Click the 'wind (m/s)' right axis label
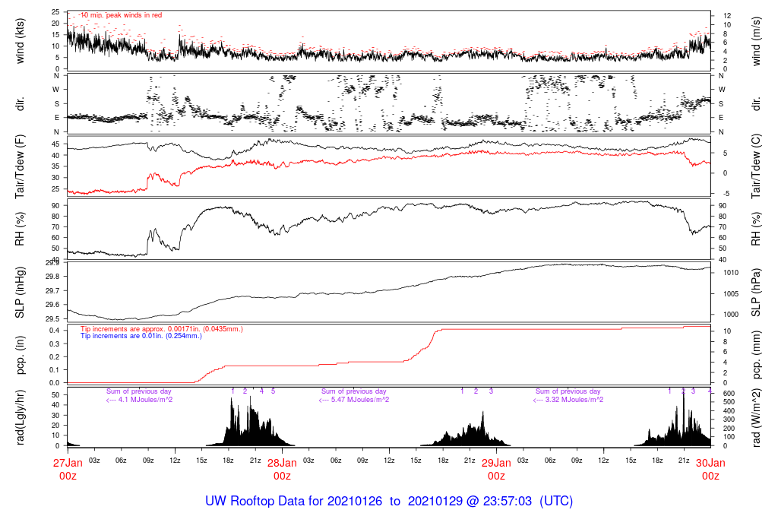 (756, 41)
